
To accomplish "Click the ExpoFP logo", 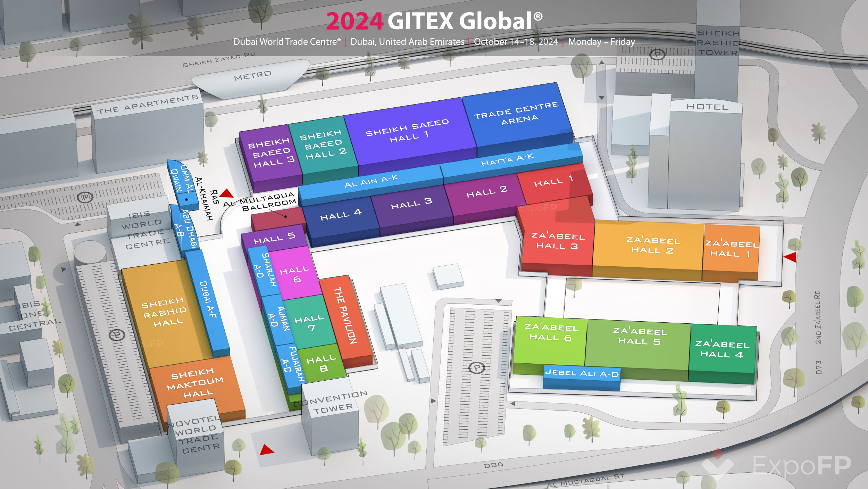I will (x=776, y=465).
